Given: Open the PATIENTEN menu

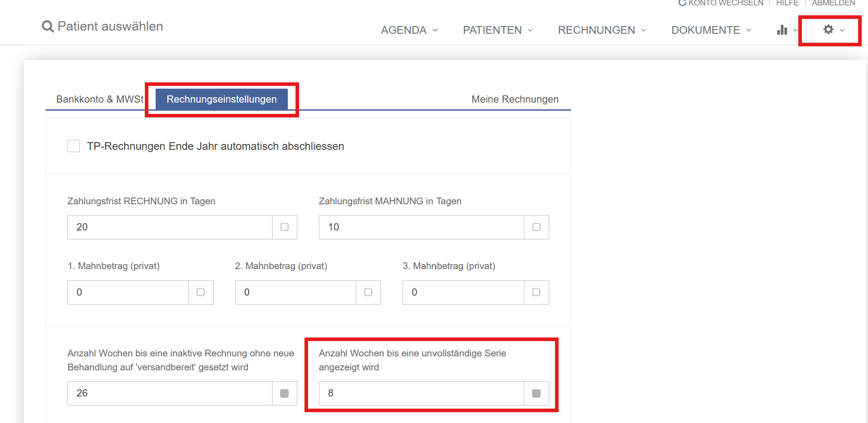Looking at the screenshot, I should (492, 30).
